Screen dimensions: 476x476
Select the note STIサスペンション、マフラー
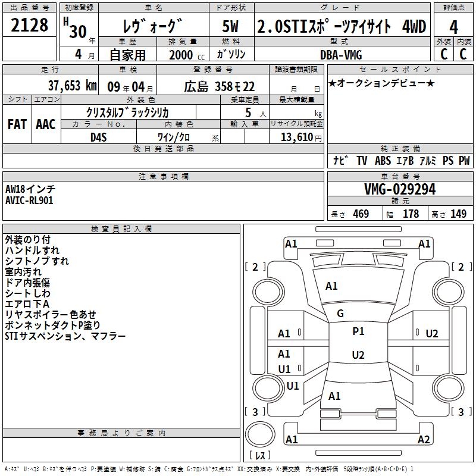pyautogui.click(x=65, y=336)
